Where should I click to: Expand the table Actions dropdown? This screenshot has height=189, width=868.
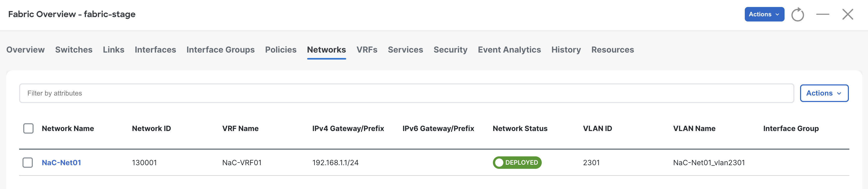(x=824, y=93)
